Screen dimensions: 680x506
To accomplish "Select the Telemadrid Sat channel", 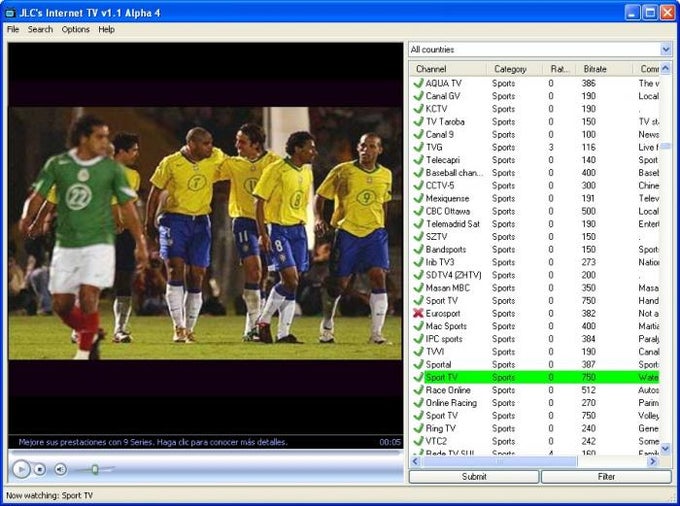I will [453, 224].
